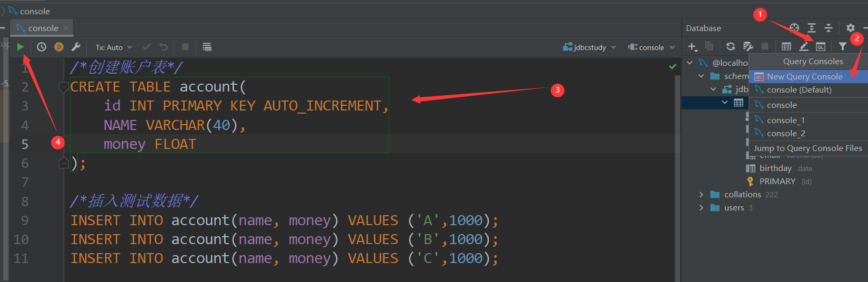The image size is (868, 282).
Task: Click the INSERT statement with 'B'
Action: tap(284, 239)
